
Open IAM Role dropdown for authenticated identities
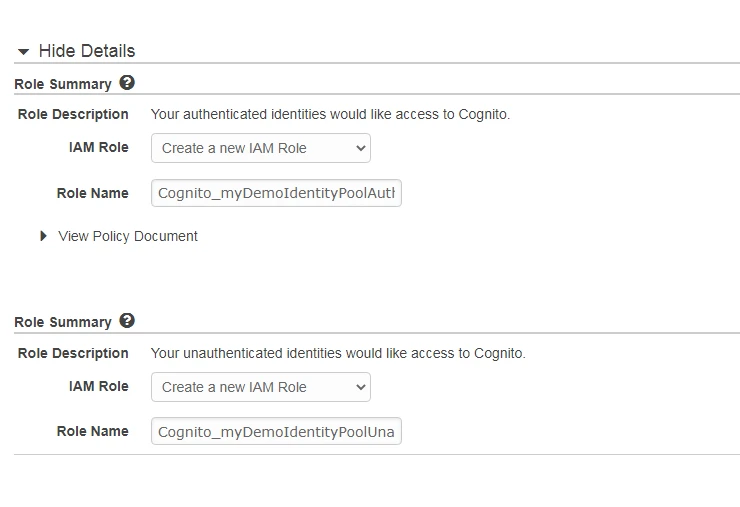pyautogui.click(x=261, y=148)
